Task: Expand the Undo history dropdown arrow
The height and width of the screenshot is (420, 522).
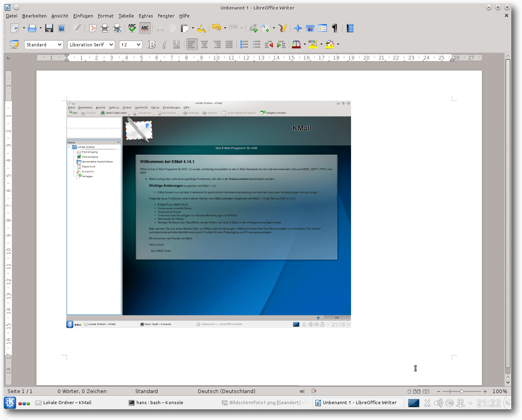Action: coord(225,28)
